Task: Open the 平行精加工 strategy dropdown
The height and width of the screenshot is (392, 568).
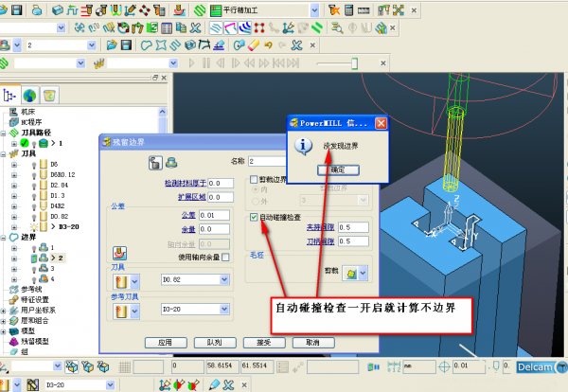Action: pyautogui.click(x=313, y=9)
